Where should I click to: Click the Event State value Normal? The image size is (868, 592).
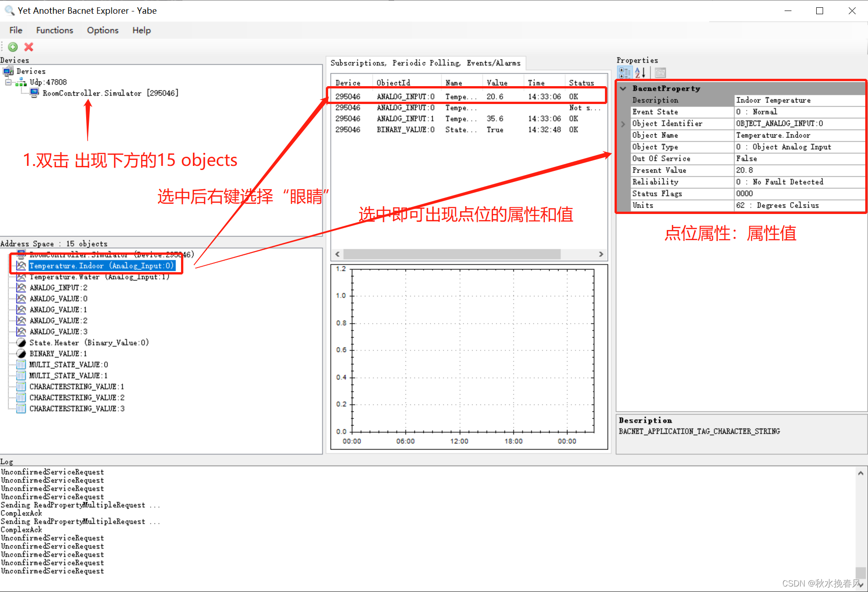tap(799, 112)
